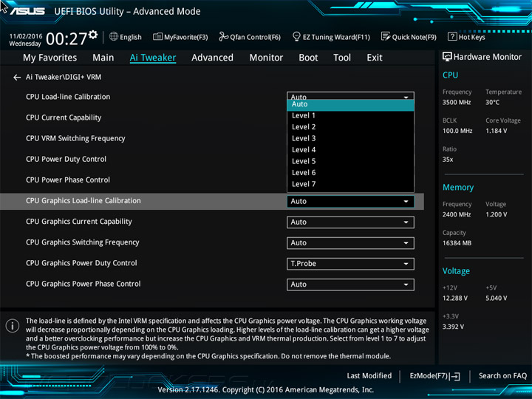Click the EZ Tuning Wizard bulb icon
The width and height of the screenshot is (532, 399).
pos(296,36)
